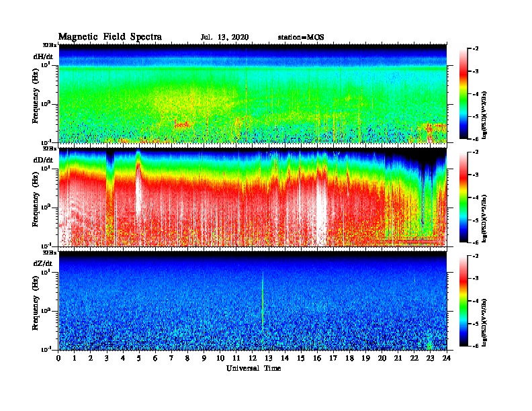
Task: Click the 10^1 frequency tick of the dZ/dt panel
Action: point(46,271)
